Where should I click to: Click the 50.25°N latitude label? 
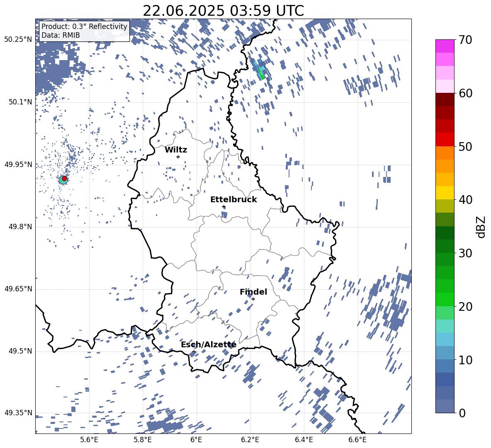[18, 40]
